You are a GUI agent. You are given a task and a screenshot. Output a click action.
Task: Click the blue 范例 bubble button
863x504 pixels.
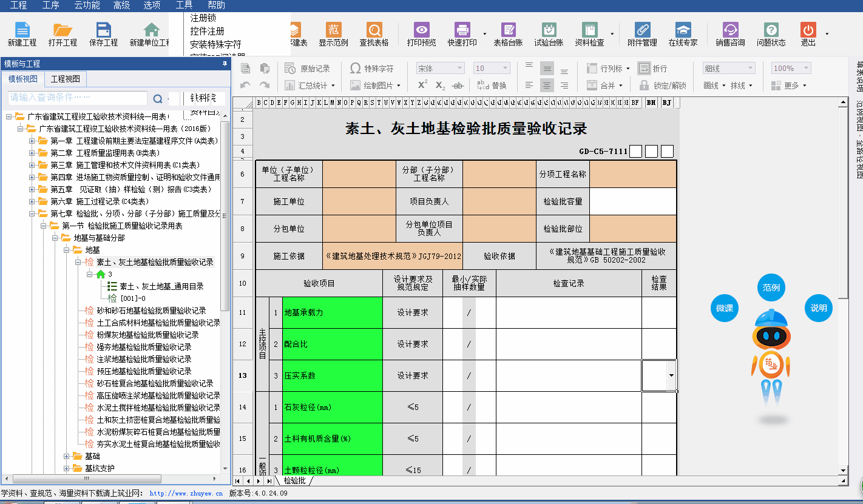(771, 287)
